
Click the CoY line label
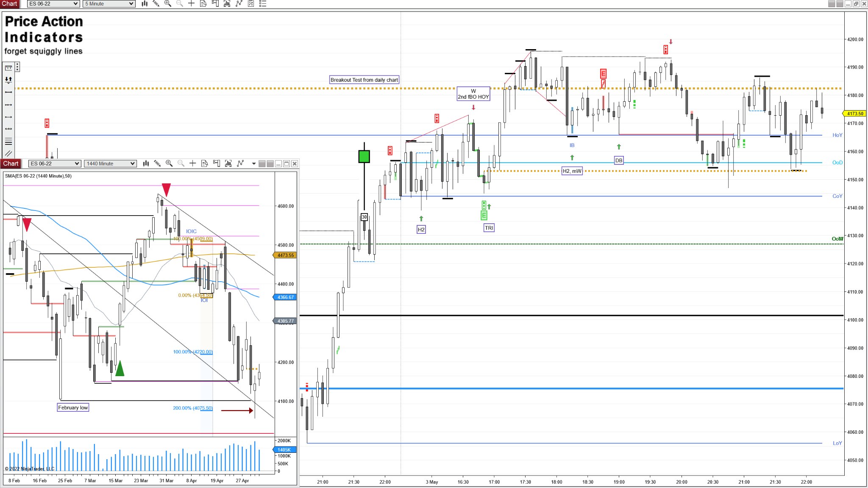837,196
